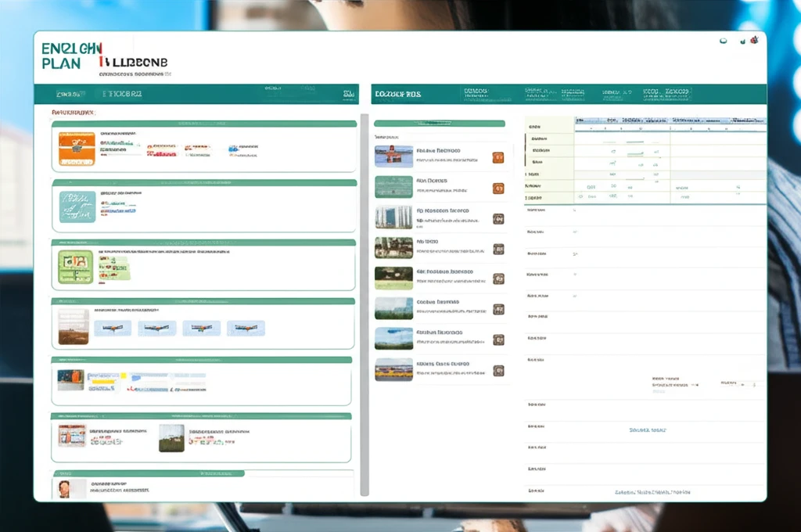Click the vertical scrollbar between left and middle panels
801x532 pixels.
coord(365,304)
